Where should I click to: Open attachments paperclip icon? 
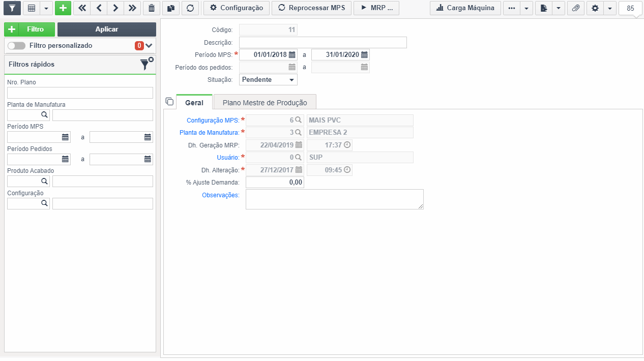[x=575, y=8]
